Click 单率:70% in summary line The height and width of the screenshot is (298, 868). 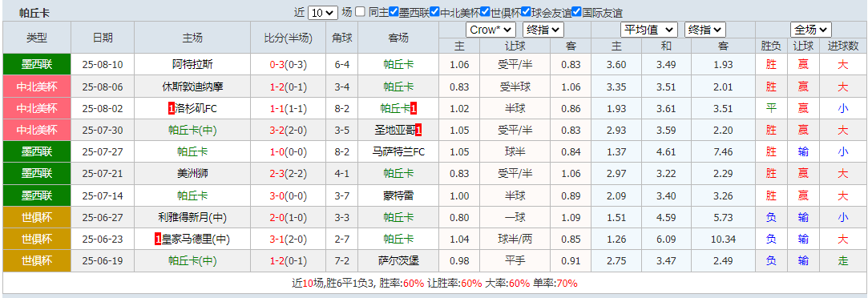(555, 283)
